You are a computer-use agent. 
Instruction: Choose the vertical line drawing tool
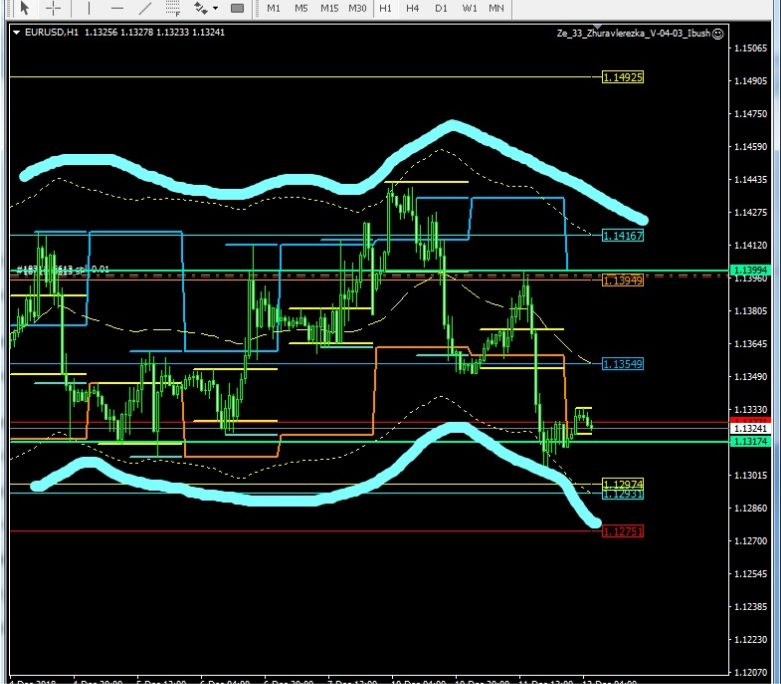tap(89, 8)
